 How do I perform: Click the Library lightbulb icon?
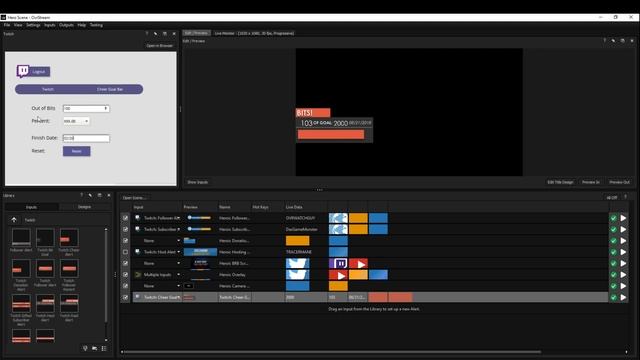[x=85, y=348]
